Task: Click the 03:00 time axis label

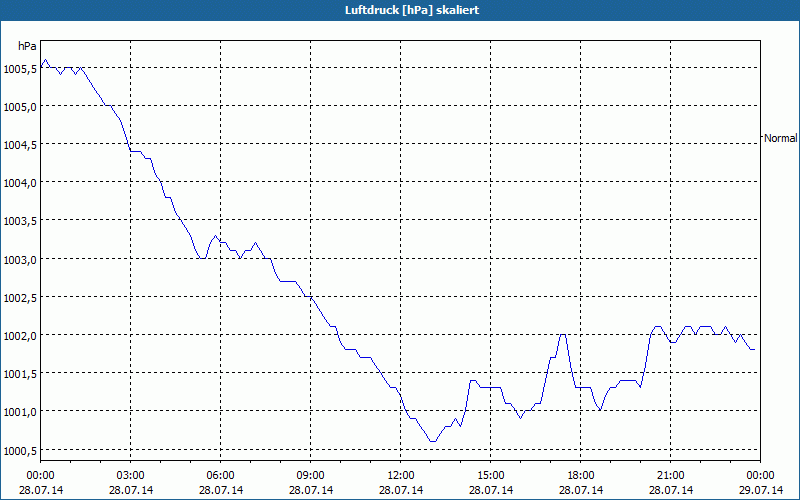Action: click(131, 476)
